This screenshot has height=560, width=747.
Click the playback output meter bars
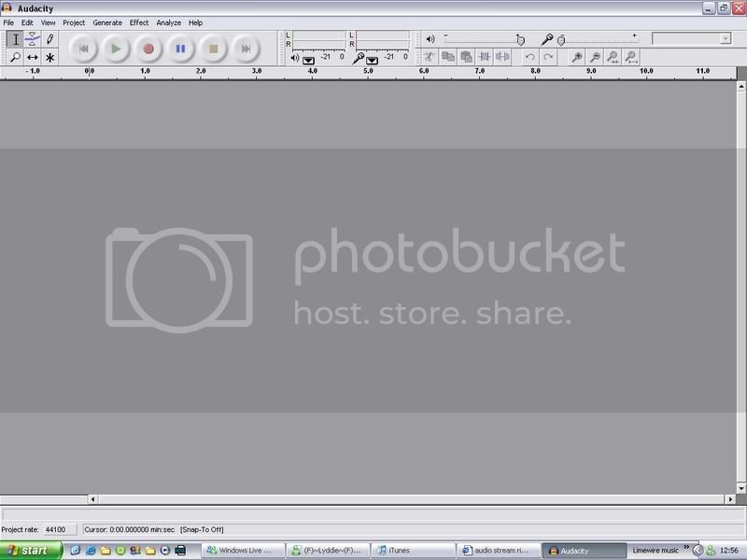pos(318,40)
